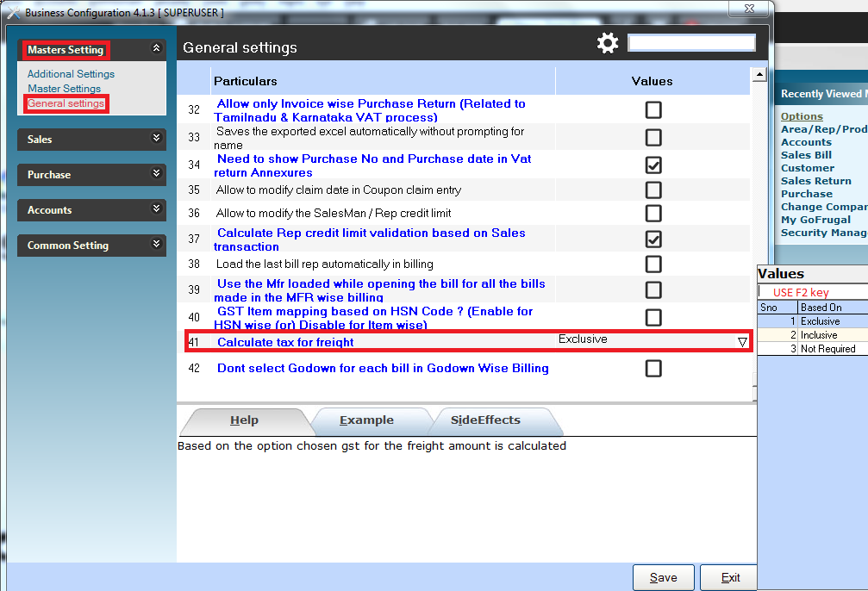Click the USE F2 key input field
Viewport: 868px width, 591px height.
click(x=813, y=292)
